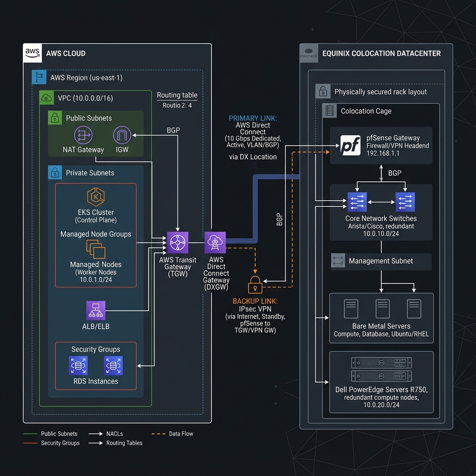Select the orange VPN padlock icon
Viewport: 476px width, 476px height.
click(255, 285)
